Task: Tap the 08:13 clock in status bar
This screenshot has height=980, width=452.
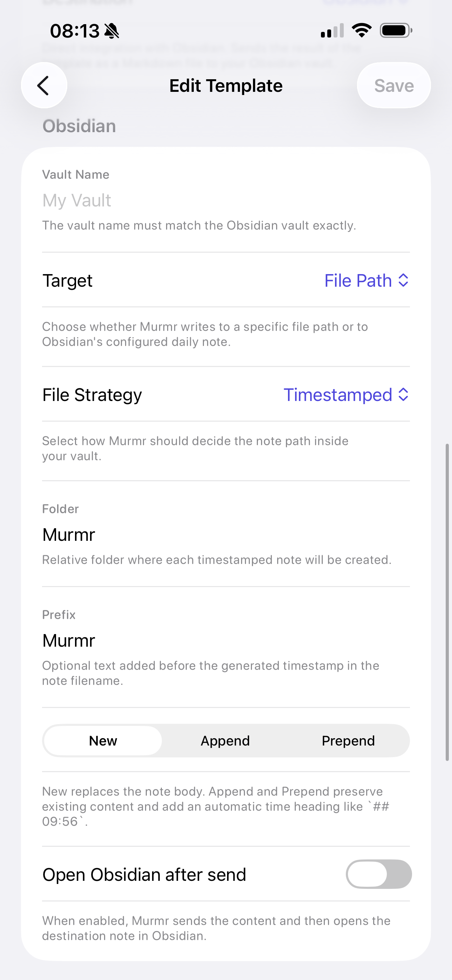Action: tap(75, 31)
